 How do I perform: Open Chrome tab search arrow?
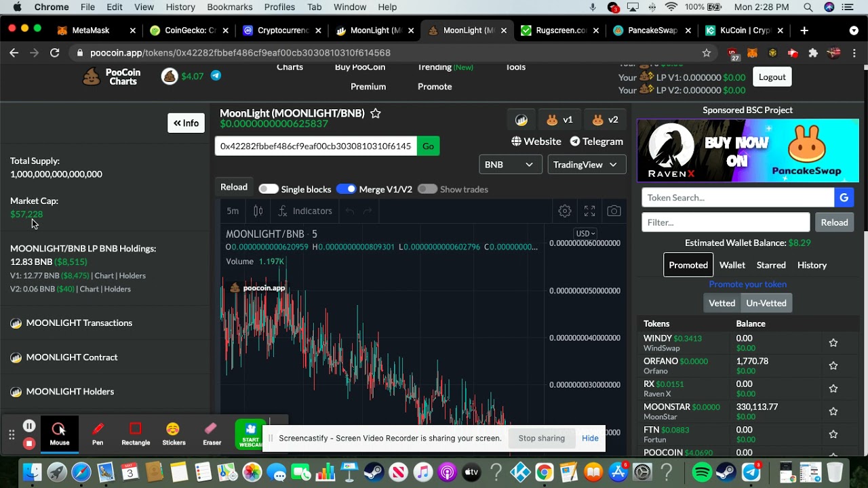854,30
